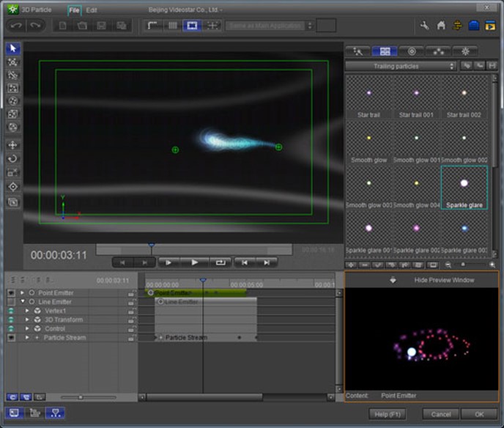
Task: Select the arrow selection tool
Action: point(13,48)
